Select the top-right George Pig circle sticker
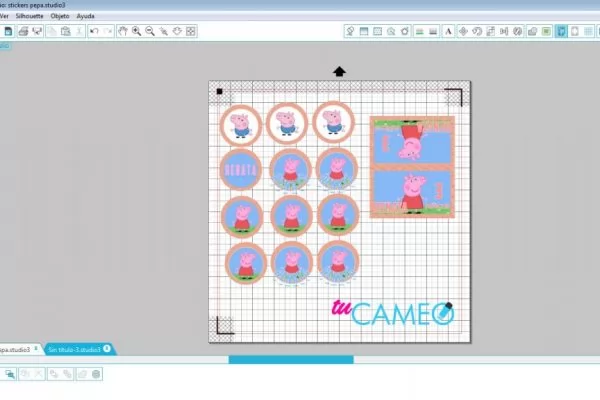 333,122
